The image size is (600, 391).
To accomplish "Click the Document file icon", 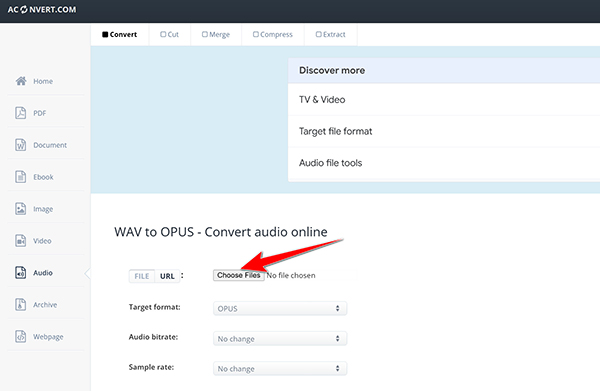I will click(x=21, y=145).
